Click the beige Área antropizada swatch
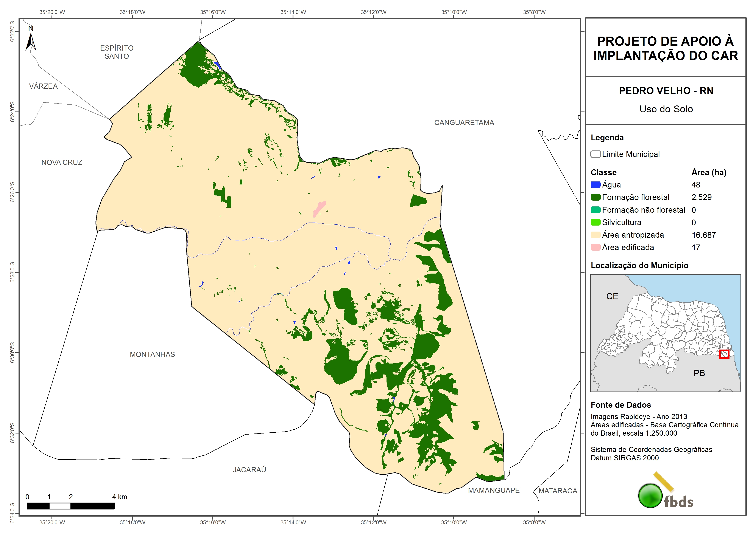Image resolution: width=756 pixels, height=534 pixels. click(595, 235)
